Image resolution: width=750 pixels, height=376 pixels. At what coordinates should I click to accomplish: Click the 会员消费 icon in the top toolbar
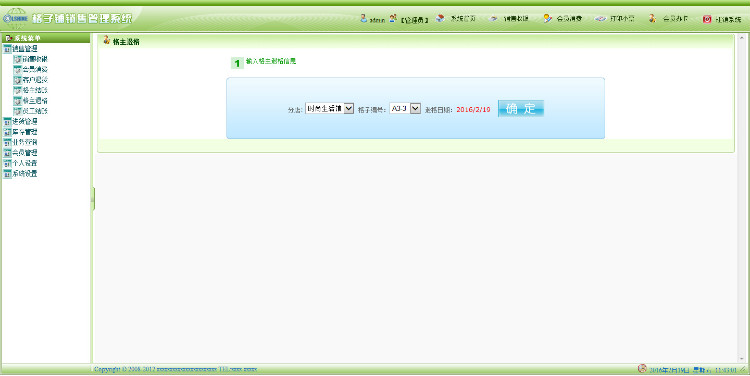(548, 19)
